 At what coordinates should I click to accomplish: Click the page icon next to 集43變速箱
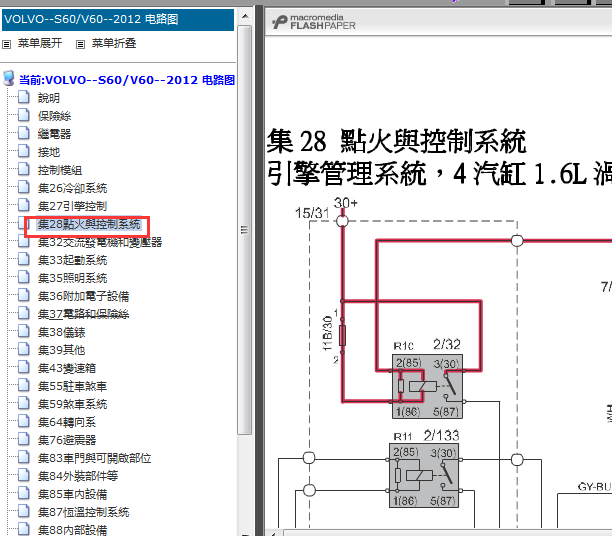pos(24,367)
